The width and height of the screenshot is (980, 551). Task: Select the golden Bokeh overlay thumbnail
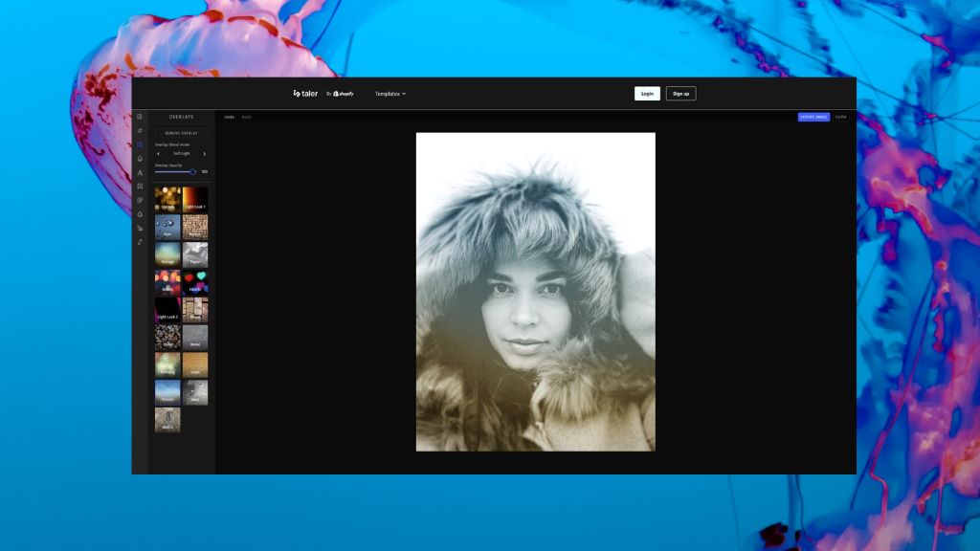coord(167,200)
